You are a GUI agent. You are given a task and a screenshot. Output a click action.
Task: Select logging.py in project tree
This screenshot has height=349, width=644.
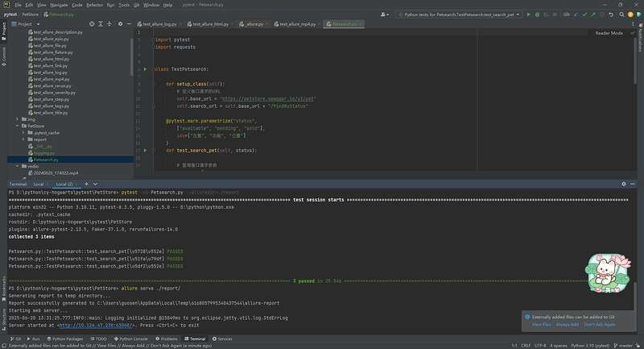point(44,153)
